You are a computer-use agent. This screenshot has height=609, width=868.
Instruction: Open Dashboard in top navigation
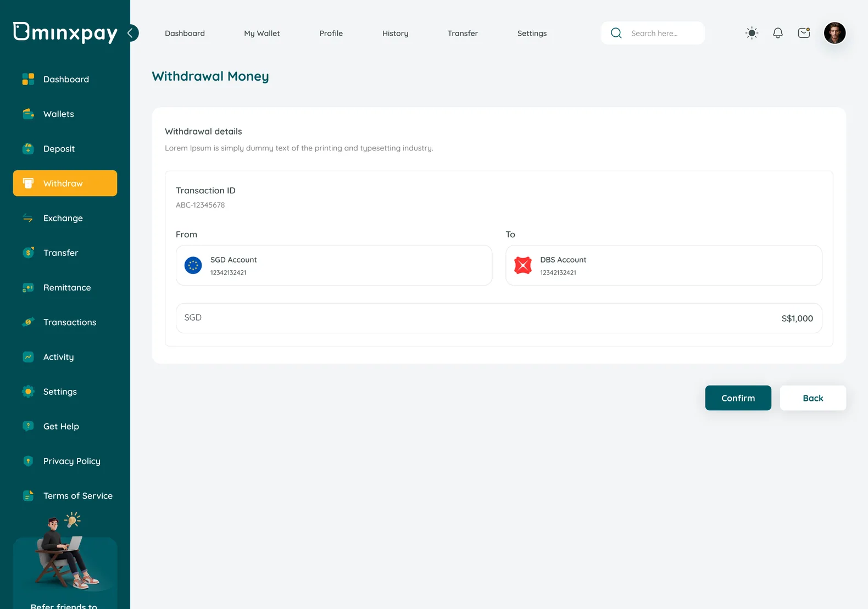tap(185, 33)
